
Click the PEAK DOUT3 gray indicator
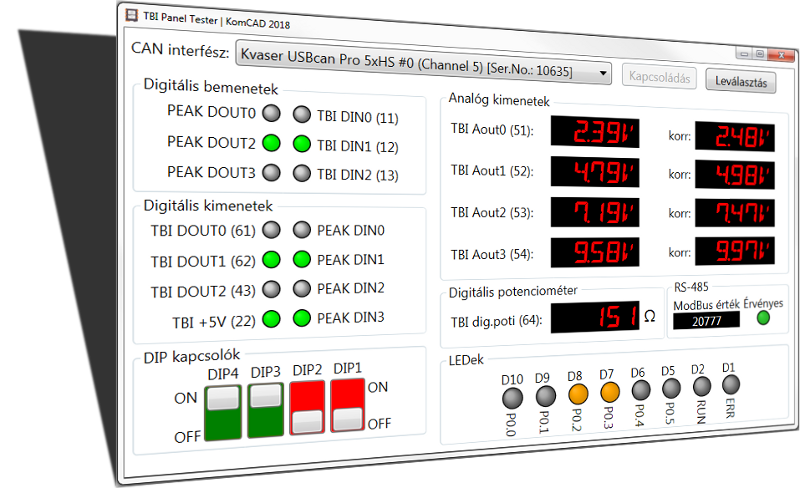pos(271,173)
